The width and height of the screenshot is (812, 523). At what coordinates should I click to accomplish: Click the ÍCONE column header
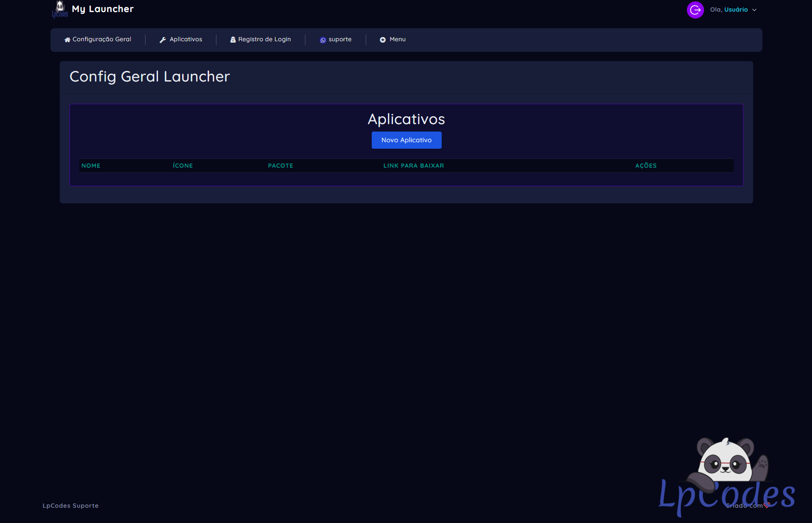pyautogui.click(x=183, y=166)
